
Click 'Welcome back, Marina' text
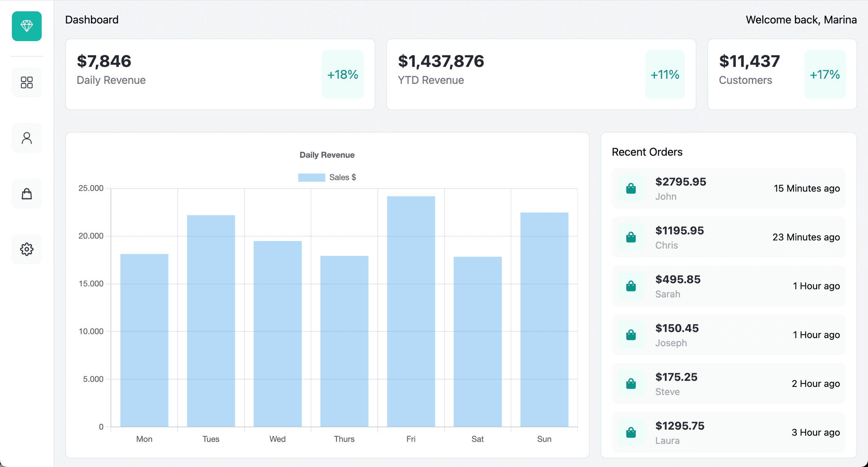click(801, 20)
